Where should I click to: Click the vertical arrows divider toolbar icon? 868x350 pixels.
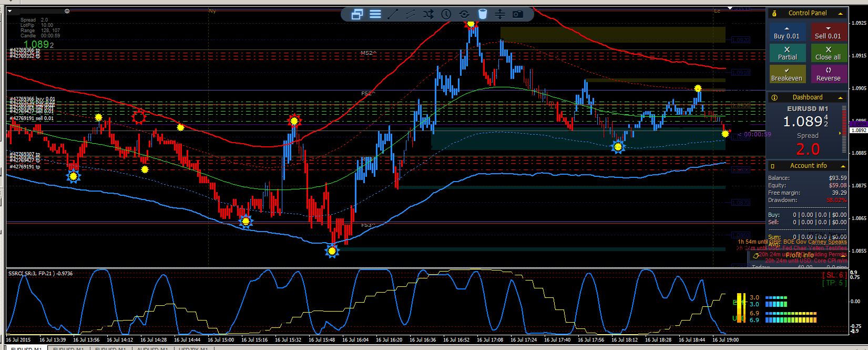500,14
